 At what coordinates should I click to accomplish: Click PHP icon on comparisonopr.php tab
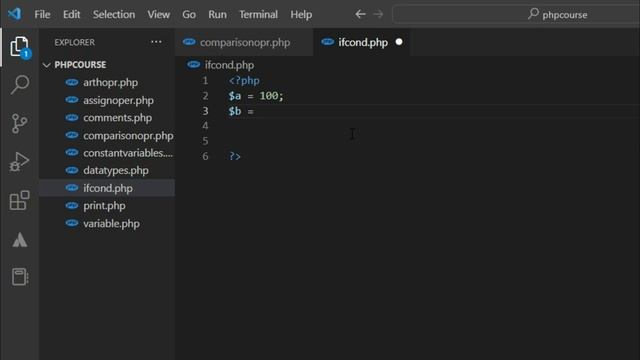pyautogui.click(x=189, y=42)
